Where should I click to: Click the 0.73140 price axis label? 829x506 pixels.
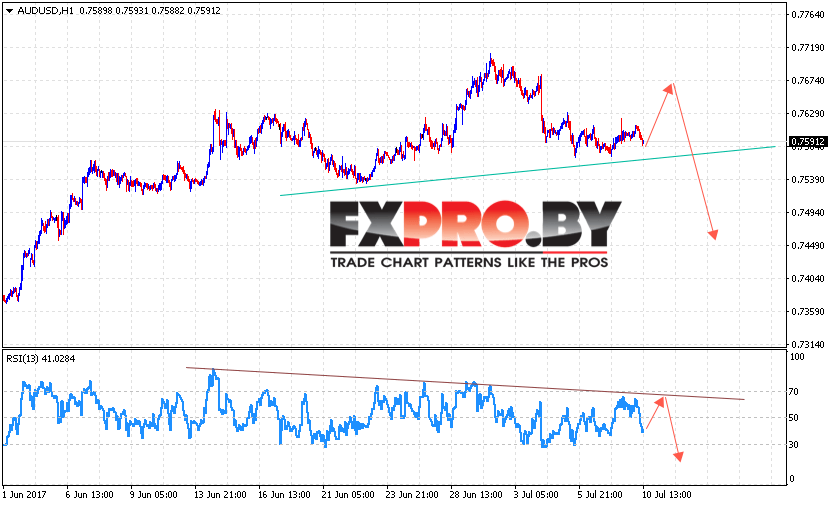tap(808, 344)
